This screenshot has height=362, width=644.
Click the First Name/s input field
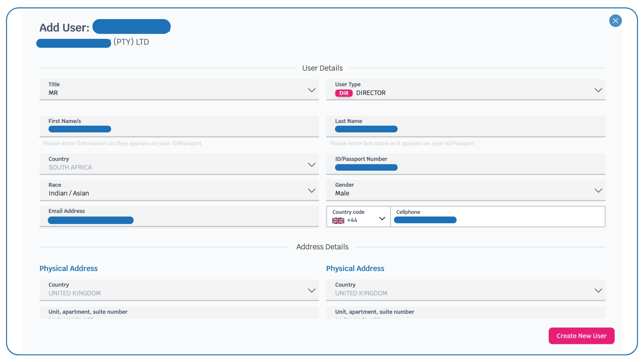[x=179, y=126]
